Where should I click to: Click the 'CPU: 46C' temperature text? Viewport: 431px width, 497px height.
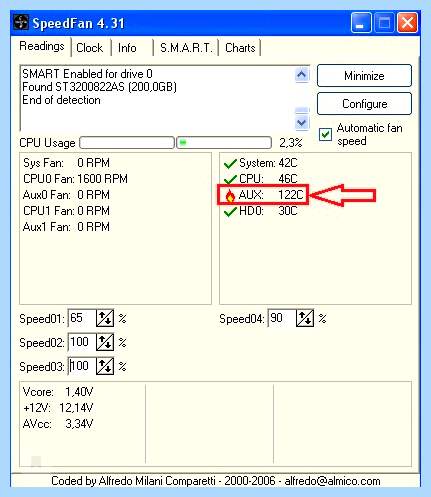click(268, 179)
